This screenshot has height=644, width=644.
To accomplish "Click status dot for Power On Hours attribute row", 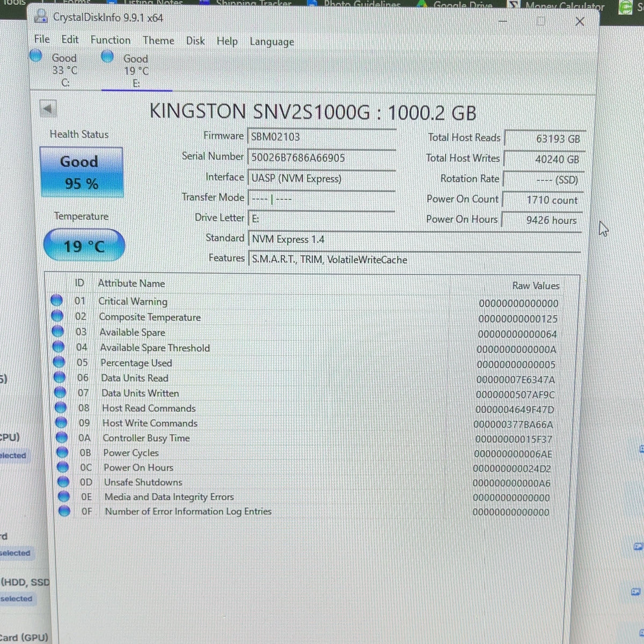I will (63, 467).
